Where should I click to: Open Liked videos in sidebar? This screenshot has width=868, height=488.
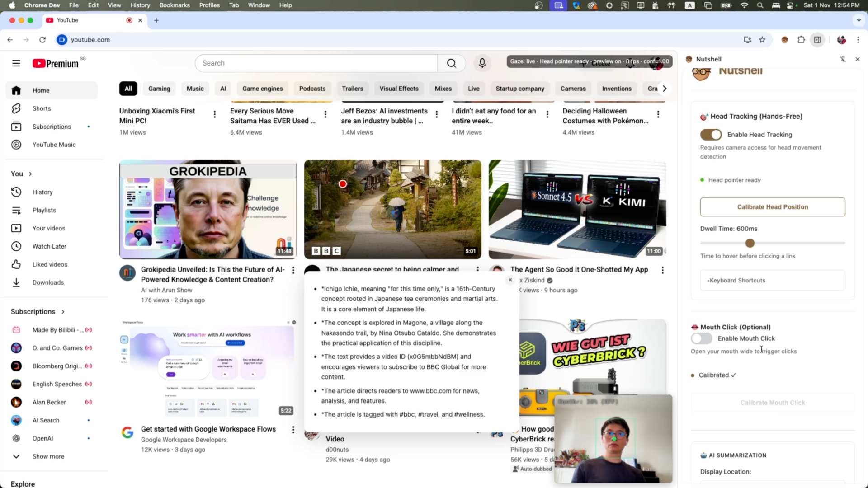(50, 264)
